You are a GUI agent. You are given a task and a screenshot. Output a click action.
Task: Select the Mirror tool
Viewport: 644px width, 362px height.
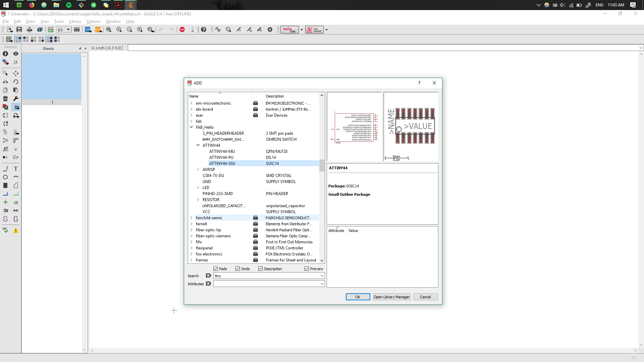[5, 81]
